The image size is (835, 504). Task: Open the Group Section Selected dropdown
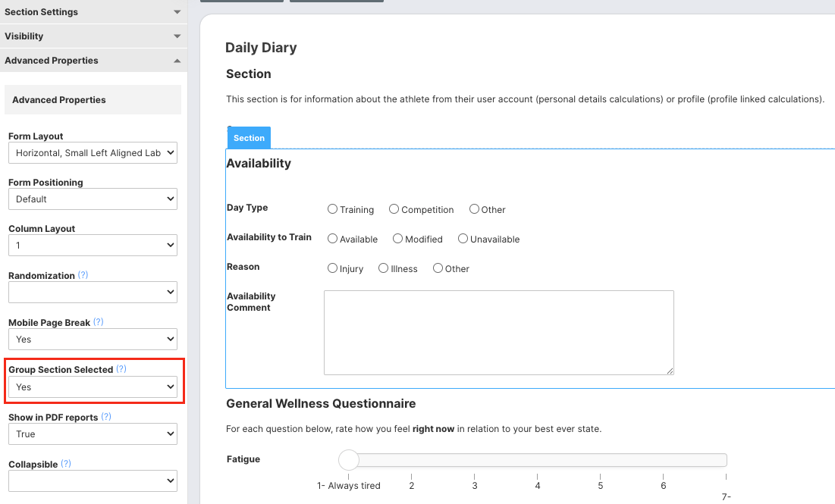(93, 387)
